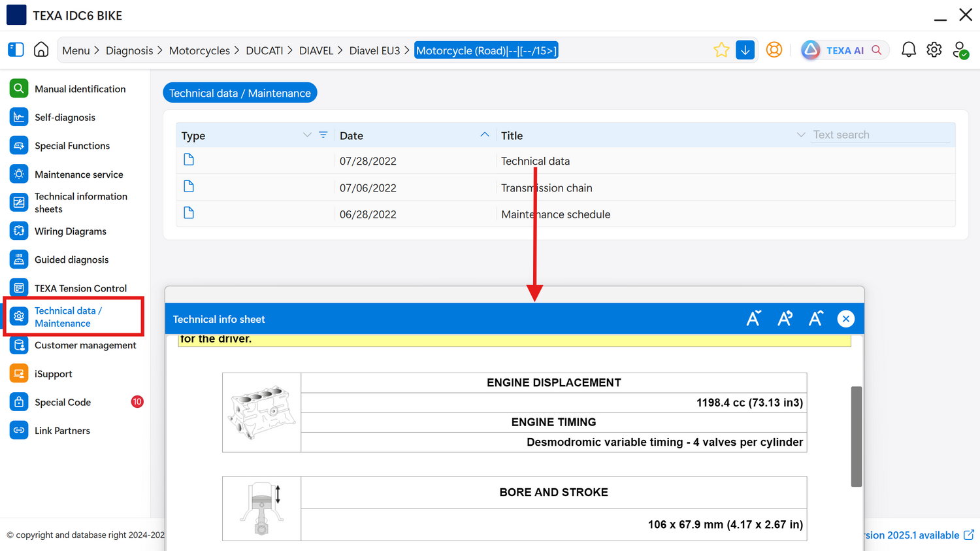Open Wiring Diagrams
This screenshot has width=980, height=551.
tap(70, 231)
